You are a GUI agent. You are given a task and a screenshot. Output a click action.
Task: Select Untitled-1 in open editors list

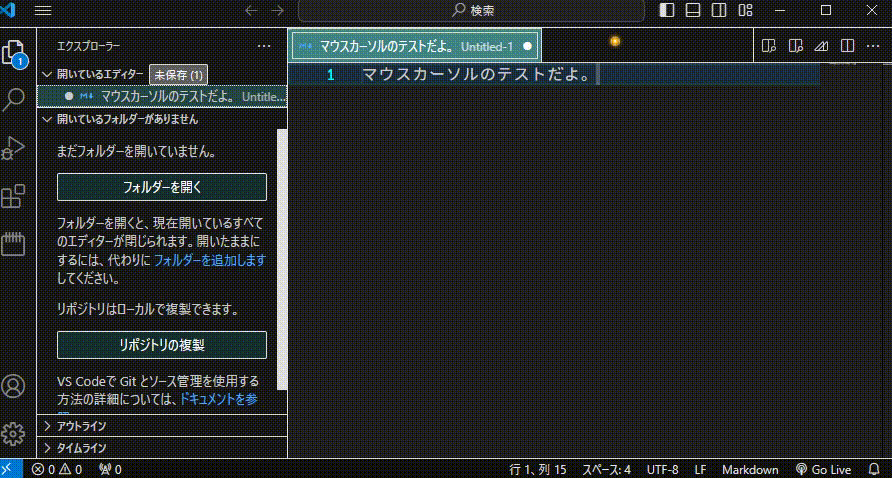click(162, 96)
